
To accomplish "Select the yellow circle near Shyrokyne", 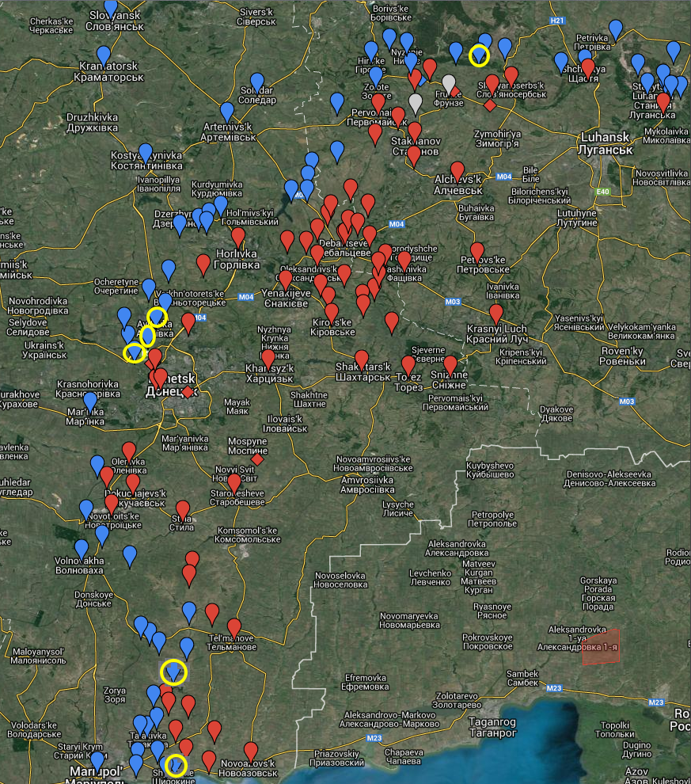I will [x=177, y=766].
